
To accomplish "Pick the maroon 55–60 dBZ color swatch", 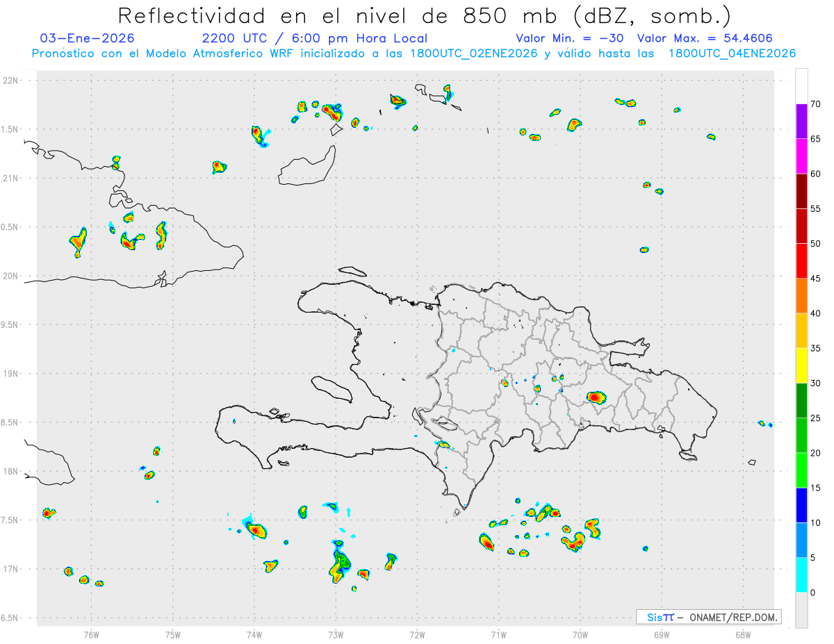I will coord(801,191).
